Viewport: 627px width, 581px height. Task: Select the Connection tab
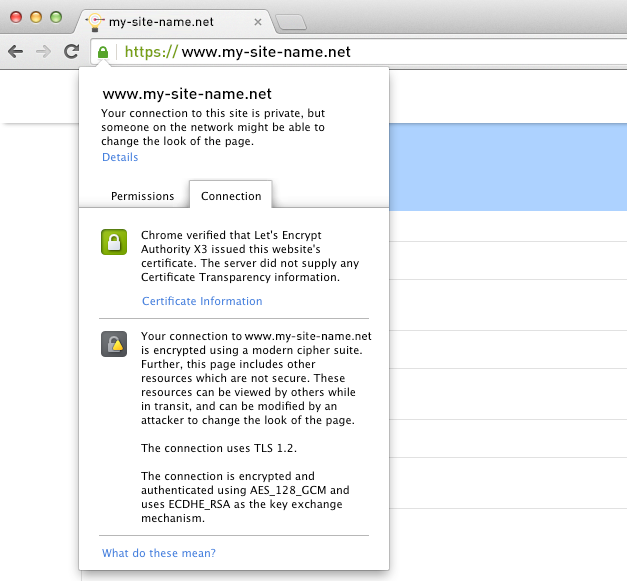tap(231, 196)
